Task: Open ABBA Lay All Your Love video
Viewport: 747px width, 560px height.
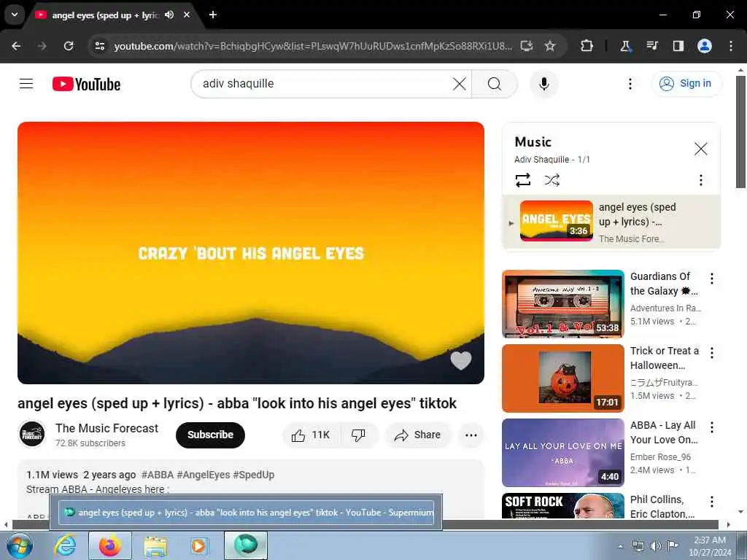Action: coord(563,452)
